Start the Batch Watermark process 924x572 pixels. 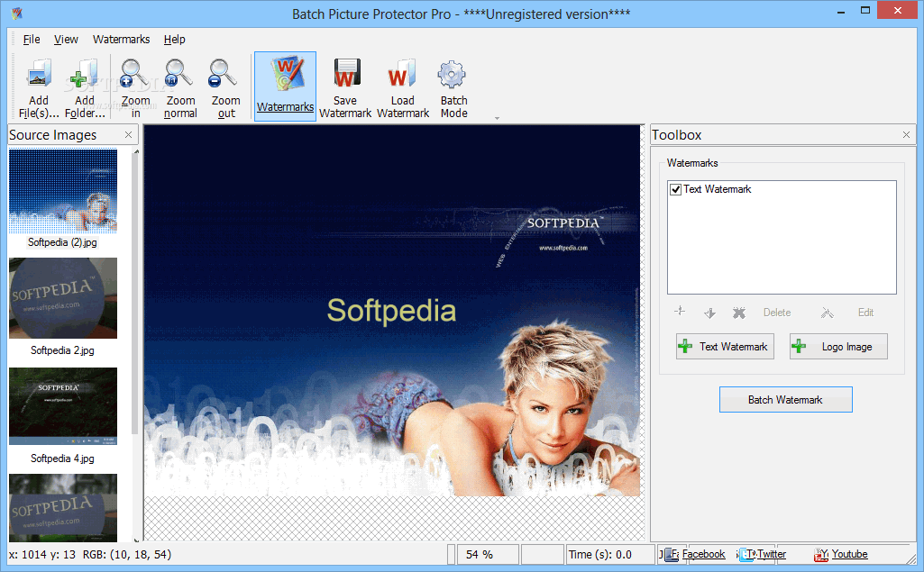click(785, 399)
